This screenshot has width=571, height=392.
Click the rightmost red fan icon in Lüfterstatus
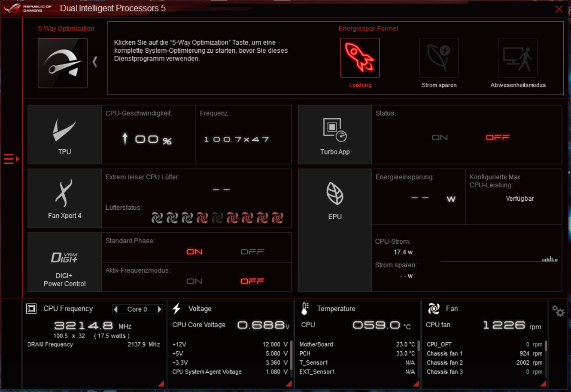click(277, 218)
